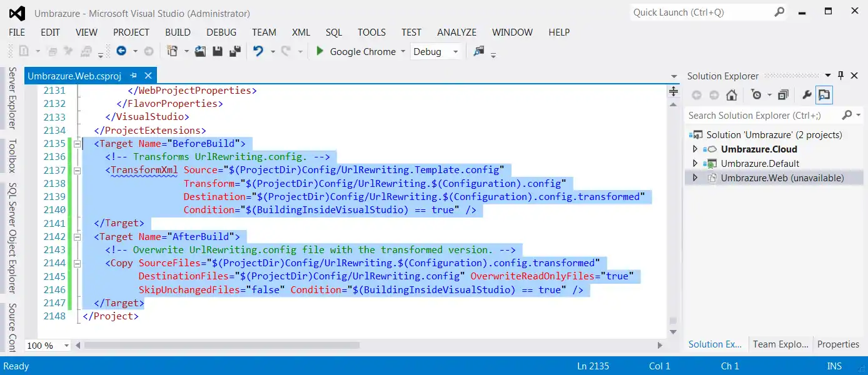Expand the Umbrazure.Default project node
The width and height of the screenshot is (868, 375).
(695, 164)
